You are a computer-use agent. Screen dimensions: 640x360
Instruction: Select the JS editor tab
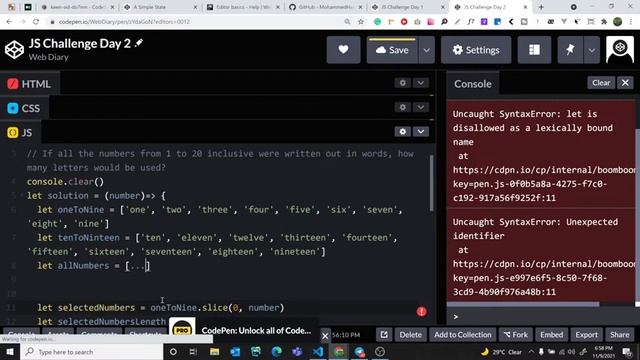coord(20,133)
